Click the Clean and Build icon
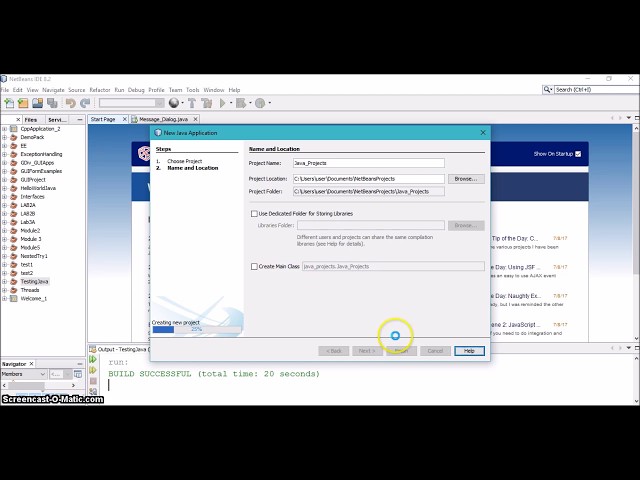Screen dimensions: 640x480 tap(207, 103)
